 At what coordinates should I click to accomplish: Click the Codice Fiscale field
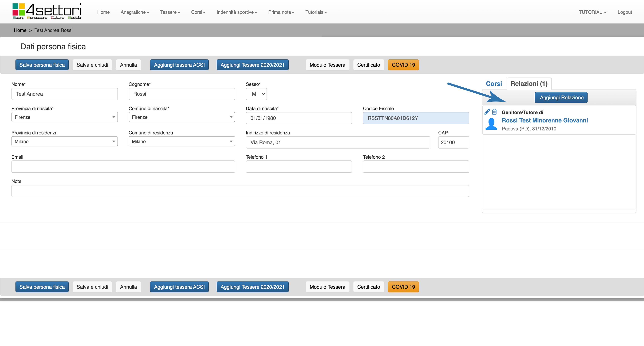tap(416, 118)
